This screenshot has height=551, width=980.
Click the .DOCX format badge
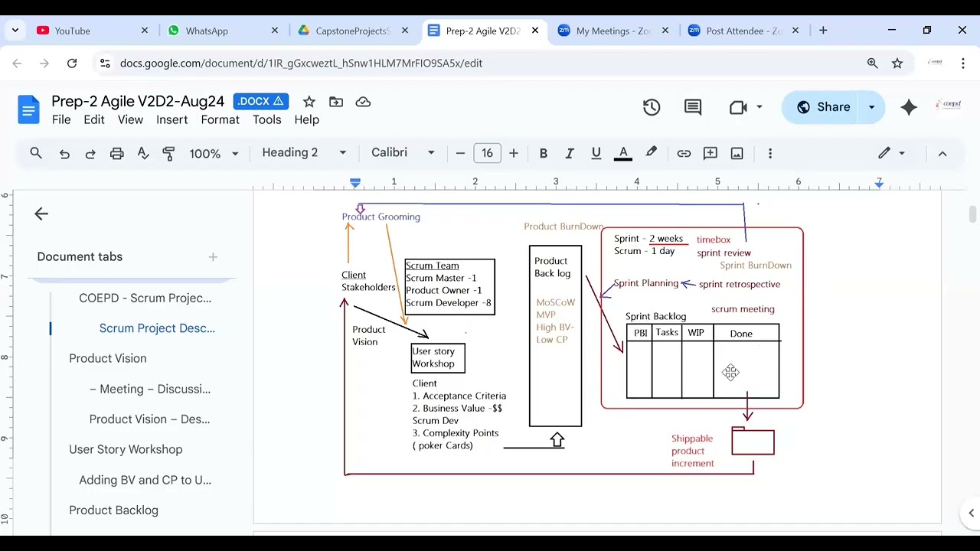(261, 102)
